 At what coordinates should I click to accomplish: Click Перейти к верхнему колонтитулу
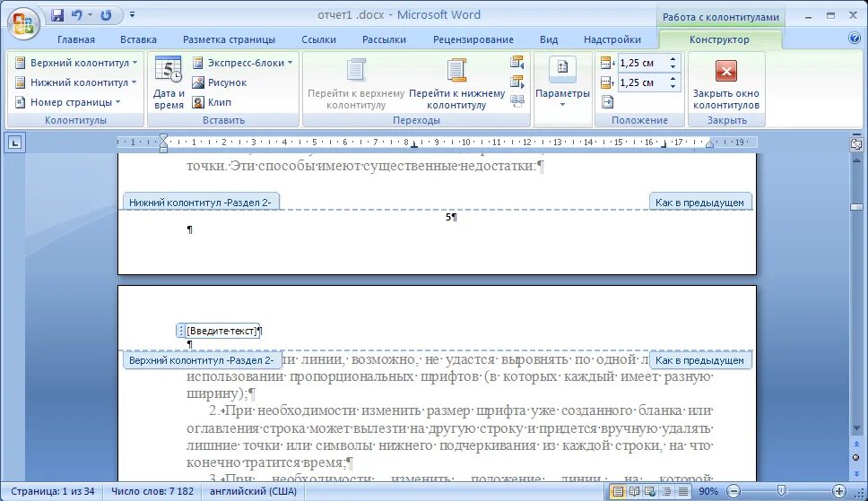pyautogui.click(x=356, y=83)
